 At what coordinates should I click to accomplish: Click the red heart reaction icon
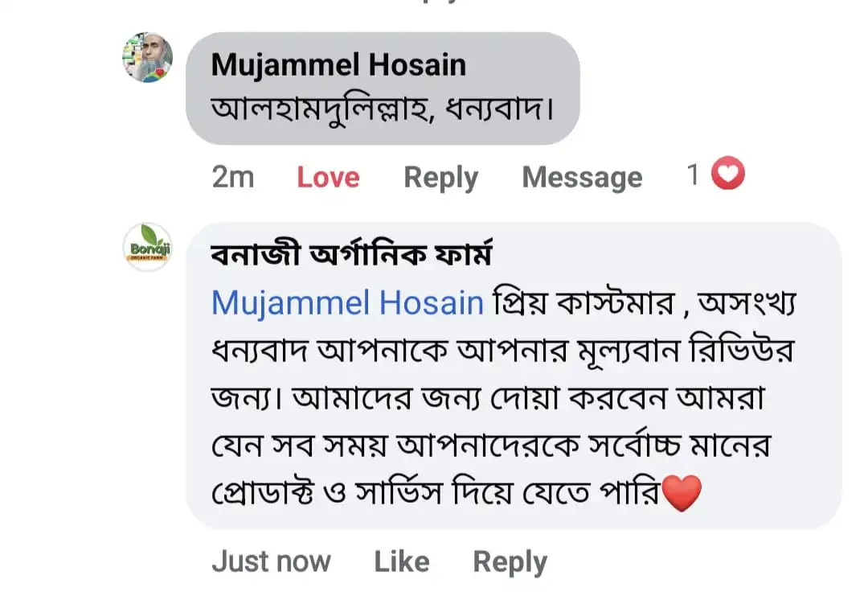coord(728,175)
